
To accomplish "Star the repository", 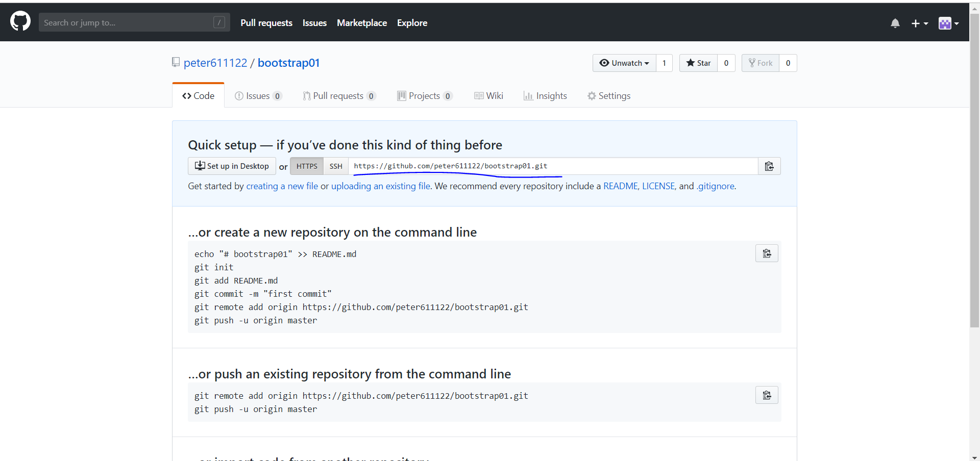I will (698, 63).
